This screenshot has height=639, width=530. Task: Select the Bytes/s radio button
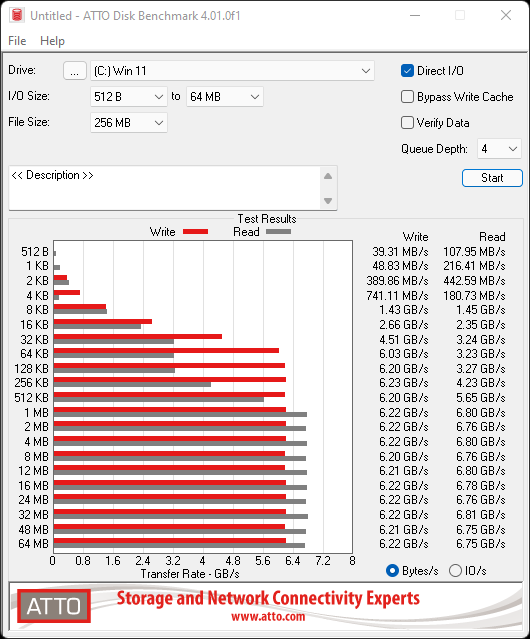click(x=392, y=571)
